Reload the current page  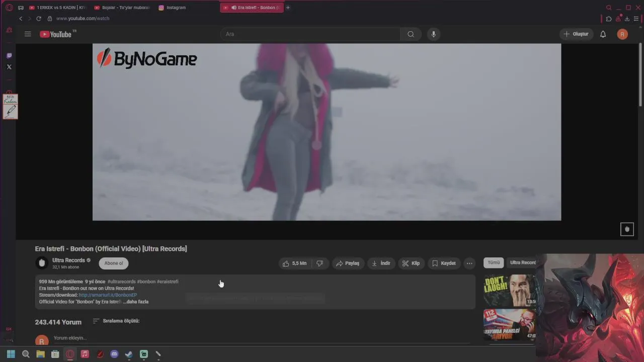(39, 19)
